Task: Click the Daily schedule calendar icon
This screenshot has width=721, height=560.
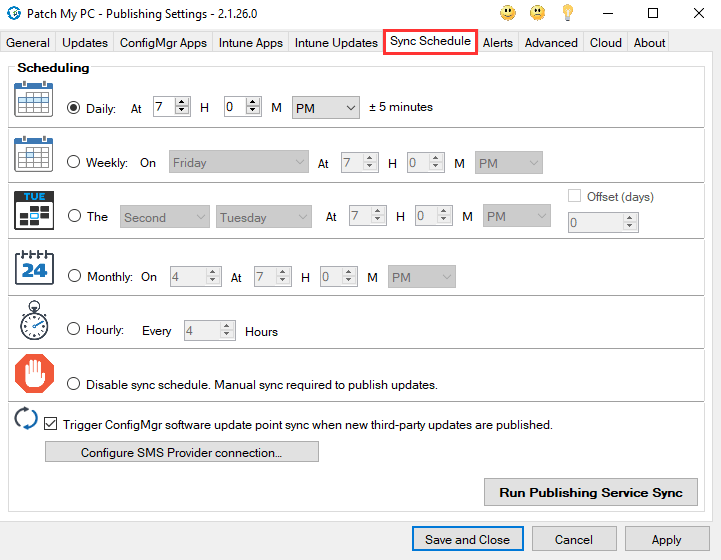Action: [x=34, y=99]
